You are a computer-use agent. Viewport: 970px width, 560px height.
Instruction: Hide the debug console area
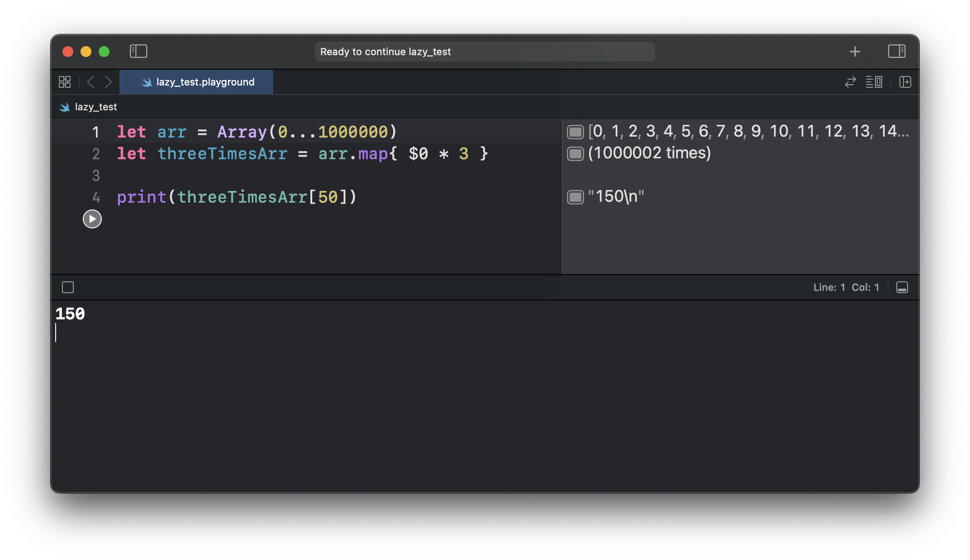tap(902, 288)
